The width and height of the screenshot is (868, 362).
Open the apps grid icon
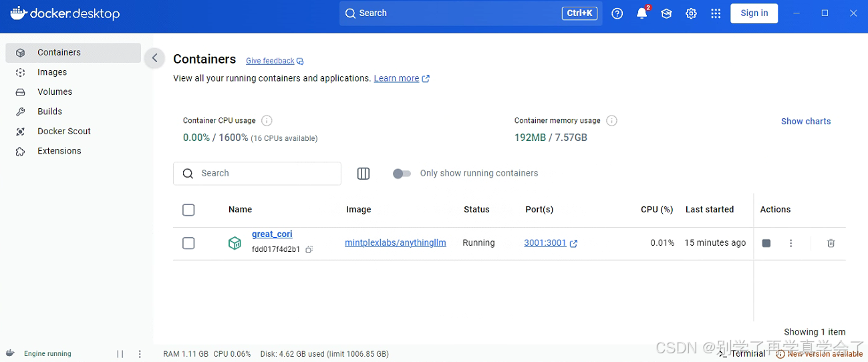[x=716, y=13]
